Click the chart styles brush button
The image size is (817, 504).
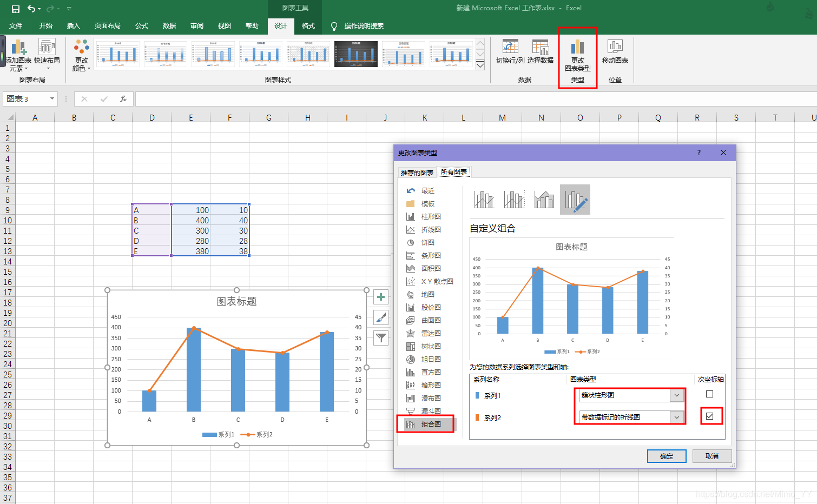(381, 317)
